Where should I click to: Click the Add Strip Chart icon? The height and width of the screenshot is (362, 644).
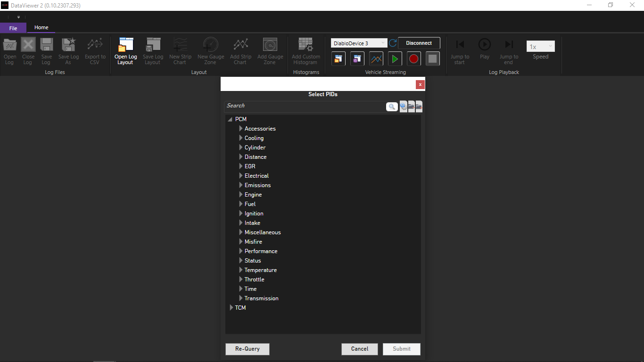(241, 45)
